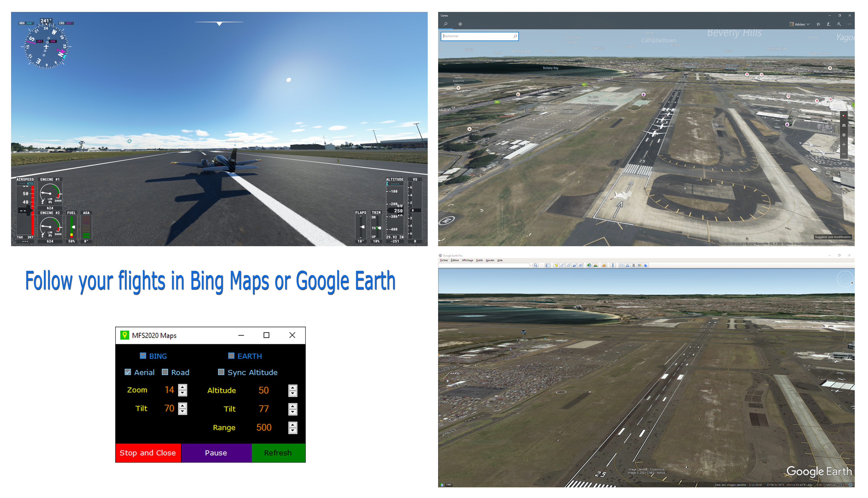Switch planets icon in Google Earth toolbar

(x=604, y=265)
